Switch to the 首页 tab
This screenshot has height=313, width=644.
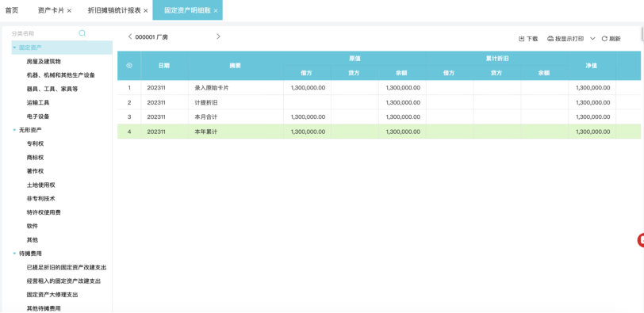11,10
